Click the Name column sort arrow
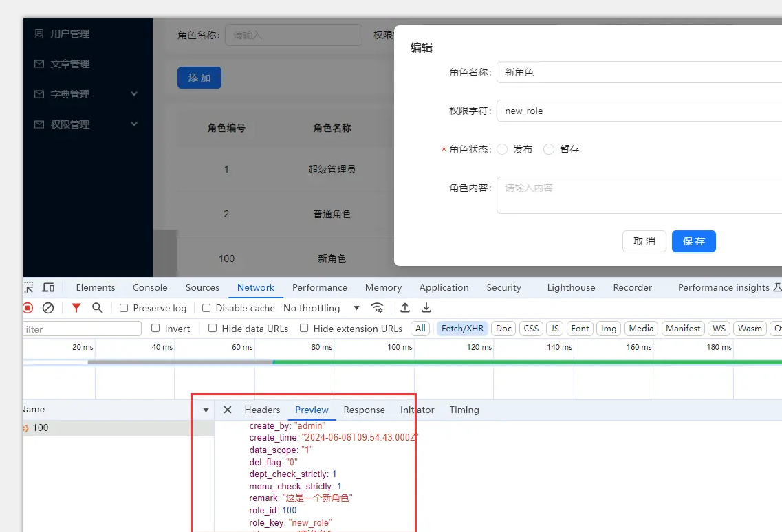The image size is (782, 532). [206, 410]
